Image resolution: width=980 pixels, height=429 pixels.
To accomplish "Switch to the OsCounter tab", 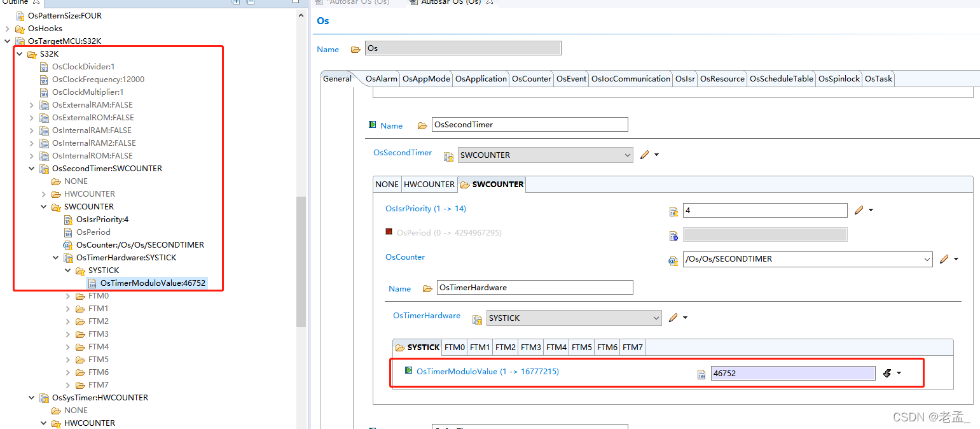I will (532, 79).
